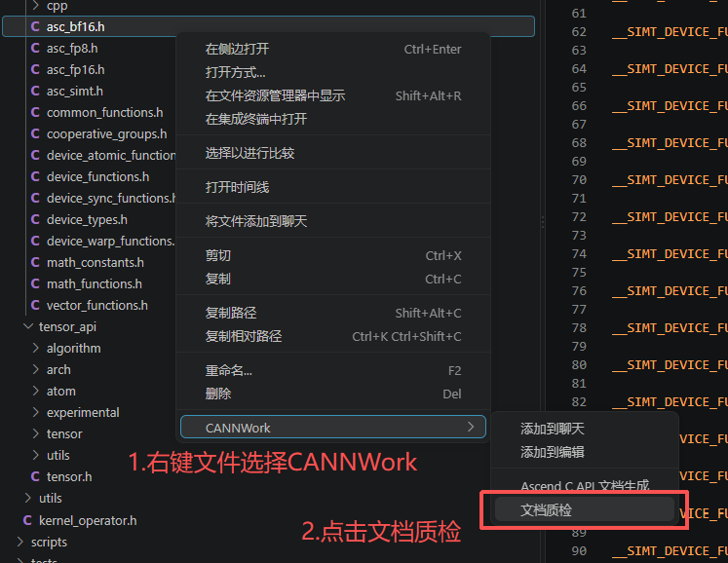Choose 重命名... menu entry

tap(333, 370)
